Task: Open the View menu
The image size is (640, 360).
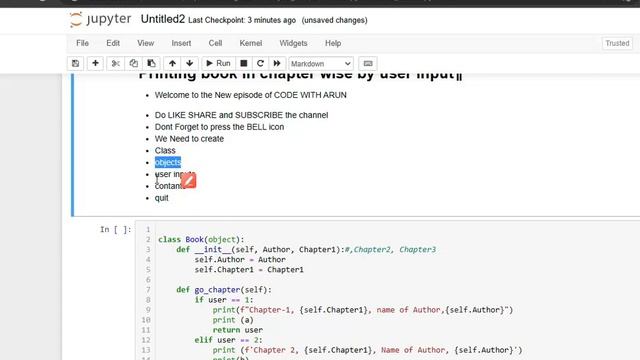Action: click(x=146, y=43)
